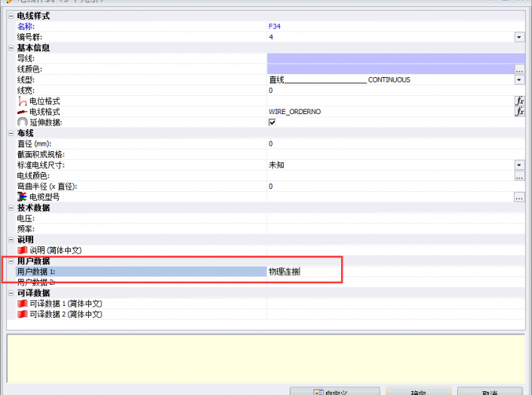The width and height of the screenshot is (532, 395).
Task: Open the 编号群 dropdown
Action: pyautogui.click(x=519, y=37)
